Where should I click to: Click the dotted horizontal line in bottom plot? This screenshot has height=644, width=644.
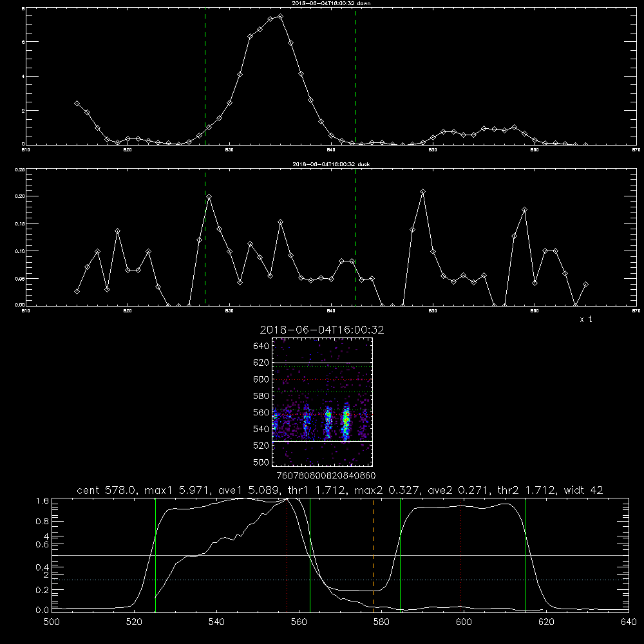[340, 580]
